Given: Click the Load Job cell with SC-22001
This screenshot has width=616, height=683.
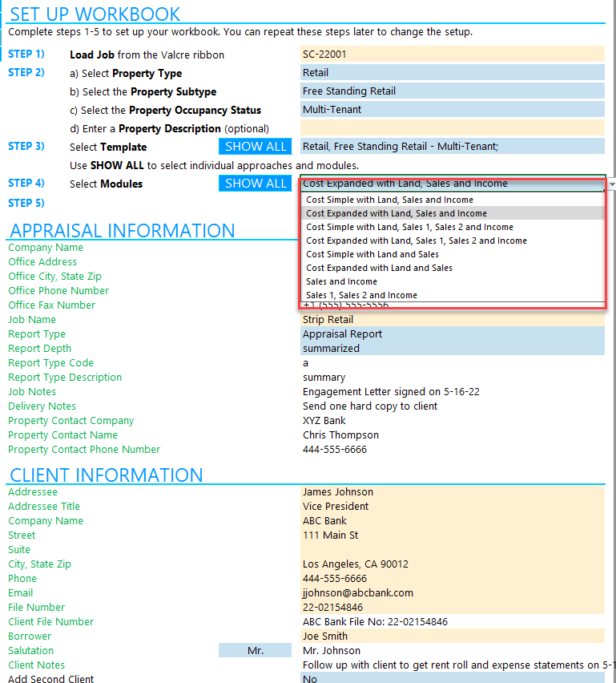Looking at the screenshot, I should [x=453, y=54].
